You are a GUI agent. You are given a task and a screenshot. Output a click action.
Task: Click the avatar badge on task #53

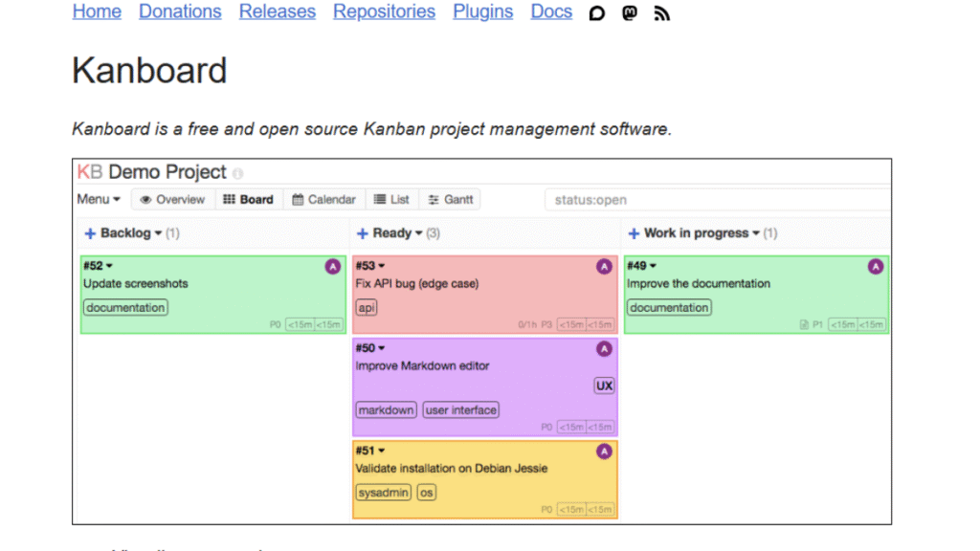(604, 266)
